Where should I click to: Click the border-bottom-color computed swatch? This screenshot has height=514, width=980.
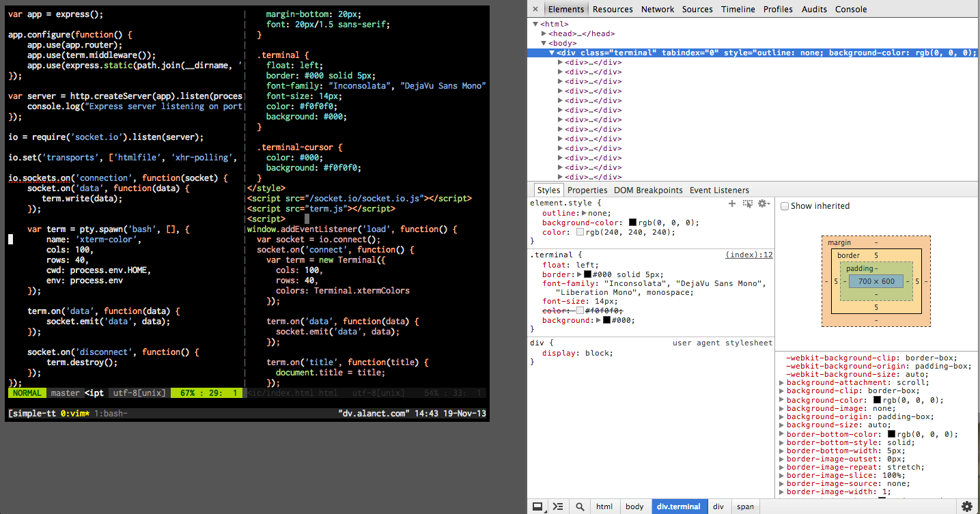click(x=891, y=434)
